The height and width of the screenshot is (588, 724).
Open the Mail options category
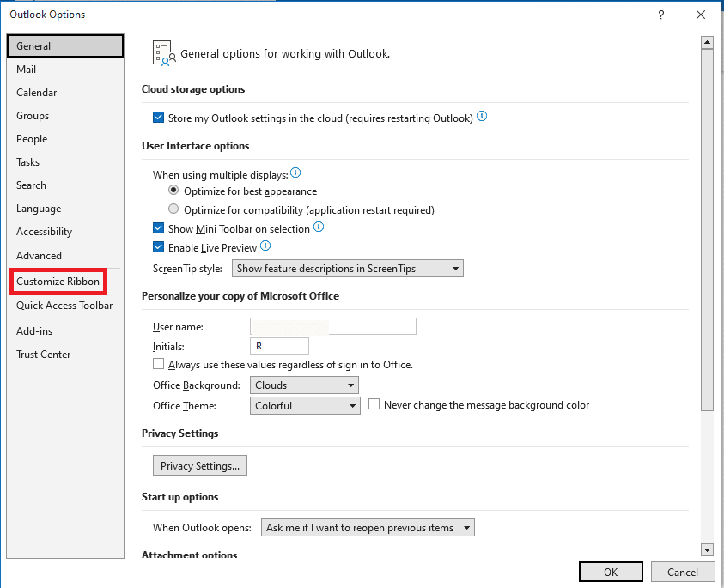27,70
